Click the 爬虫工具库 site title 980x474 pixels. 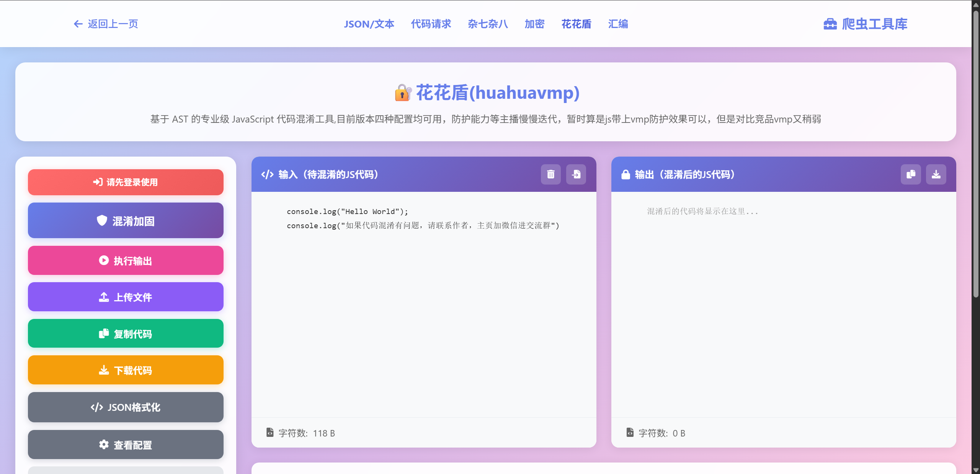click(x=874, y=24)
